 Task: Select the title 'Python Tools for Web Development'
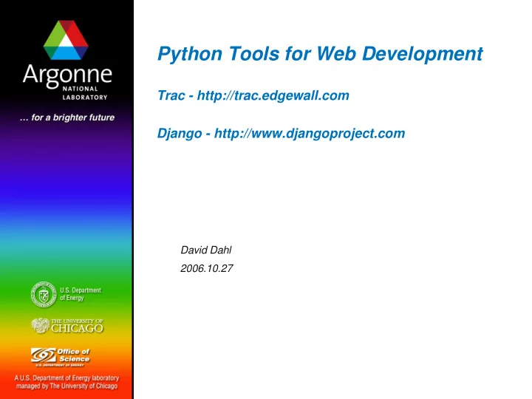click(x=320, y=54)
